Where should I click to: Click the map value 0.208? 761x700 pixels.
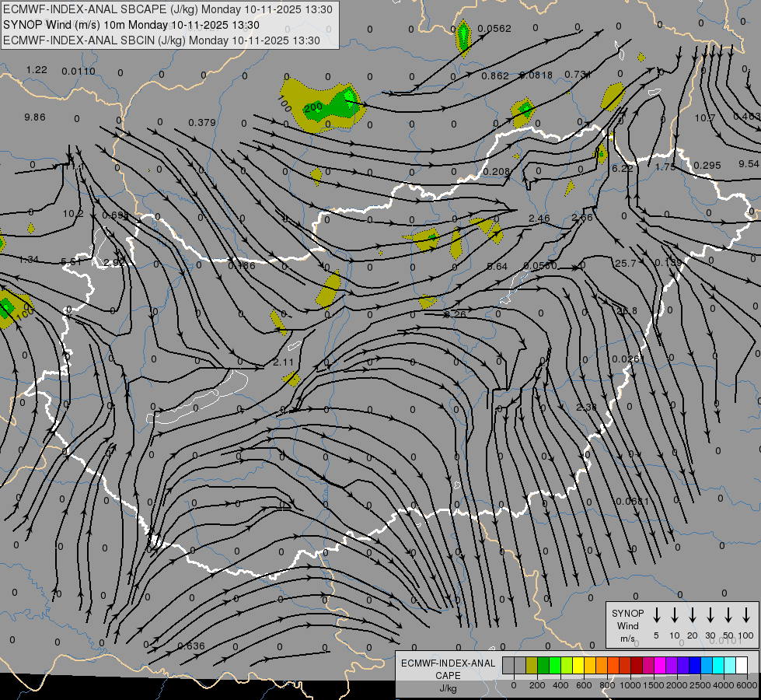(x=497, y=171)
